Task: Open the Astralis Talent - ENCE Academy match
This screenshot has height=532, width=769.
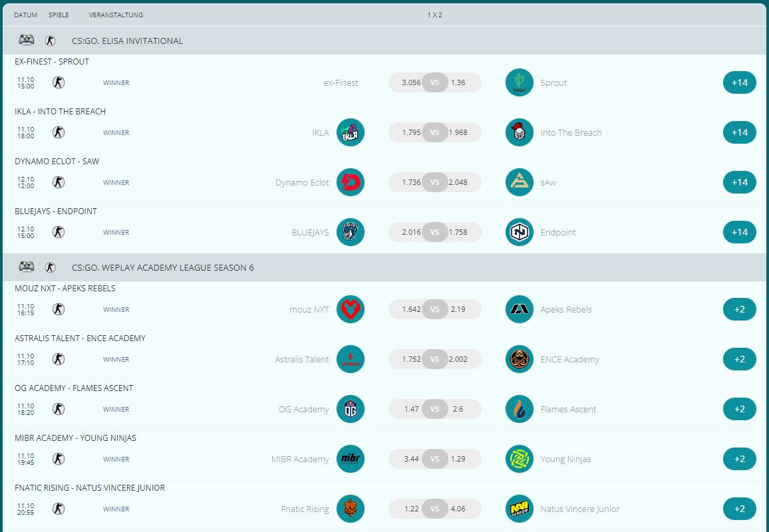Action: coord(80,338)
